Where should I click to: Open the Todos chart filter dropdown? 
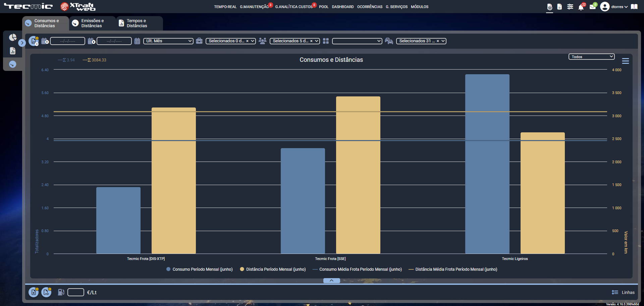[592, 57]
